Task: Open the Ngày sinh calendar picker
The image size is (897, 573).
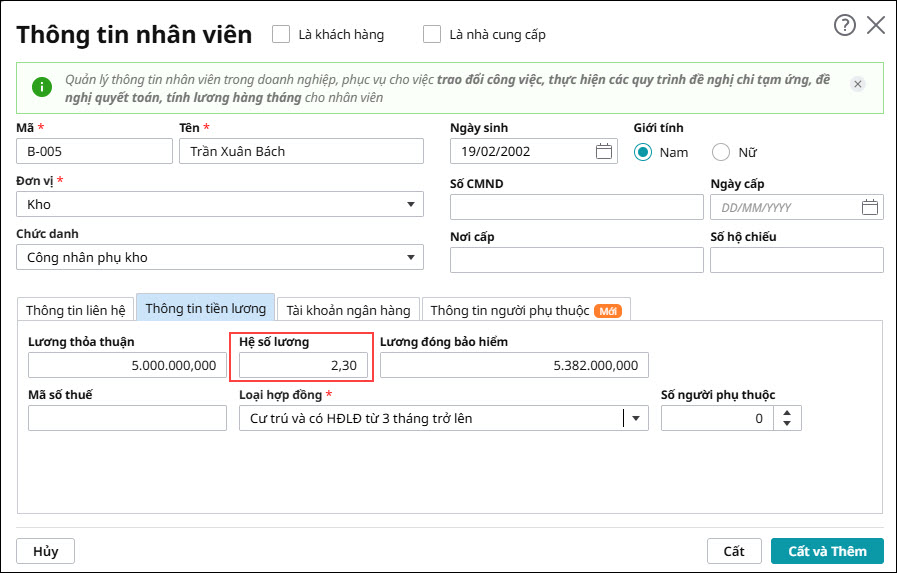Action: [604, 152]
